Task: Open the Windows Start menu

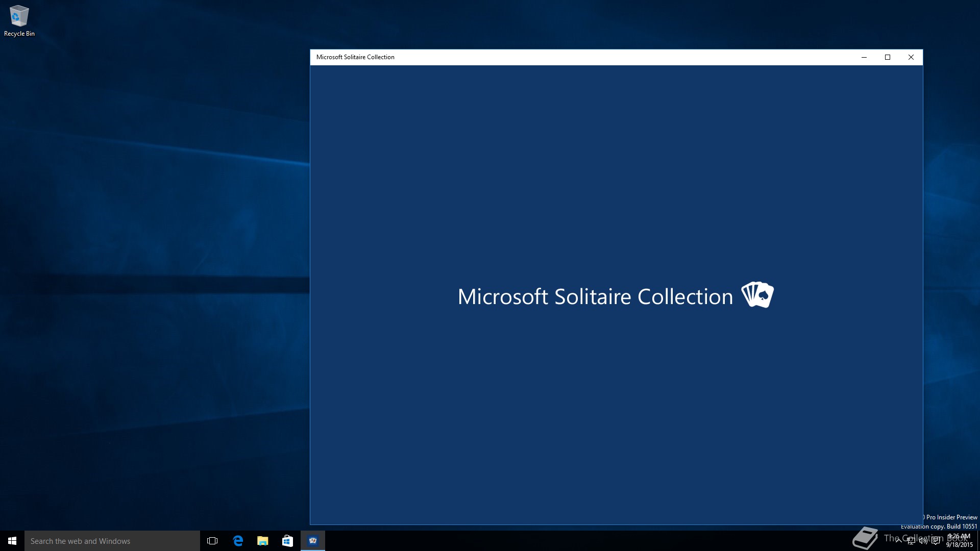Action: point(12,541)
